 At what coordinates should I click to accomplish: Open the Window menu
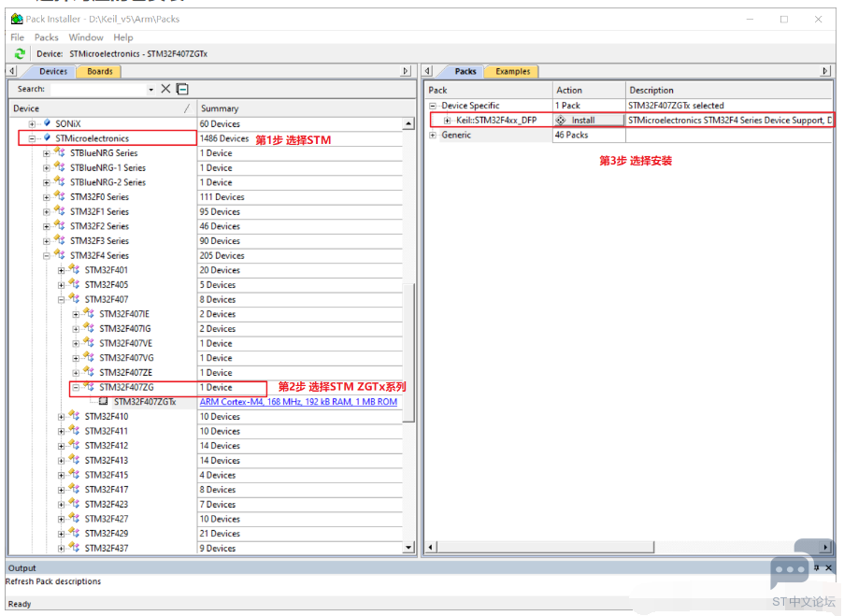(86, 37)
